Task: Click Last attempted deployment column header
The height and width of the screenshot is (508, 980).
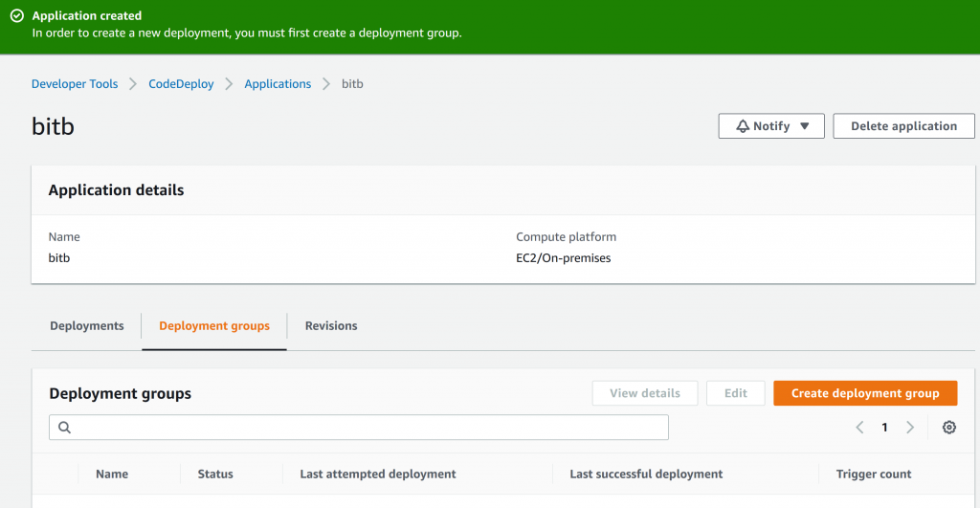Action: (377, 475)
